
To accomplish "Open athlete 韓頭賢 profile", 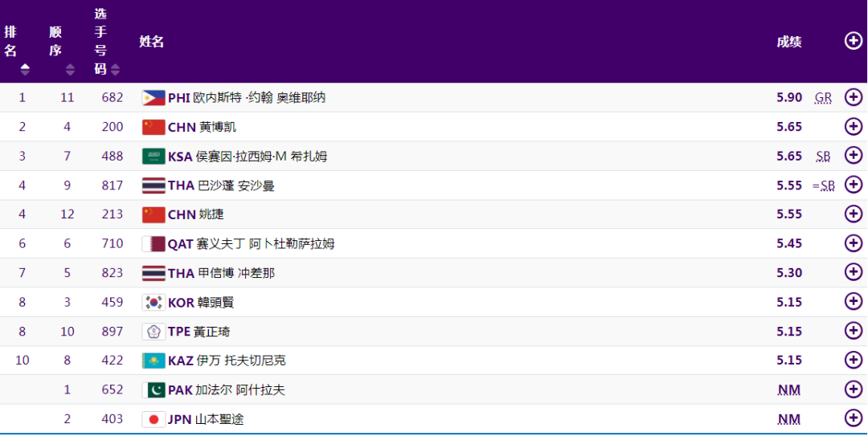I will [216, 303].
